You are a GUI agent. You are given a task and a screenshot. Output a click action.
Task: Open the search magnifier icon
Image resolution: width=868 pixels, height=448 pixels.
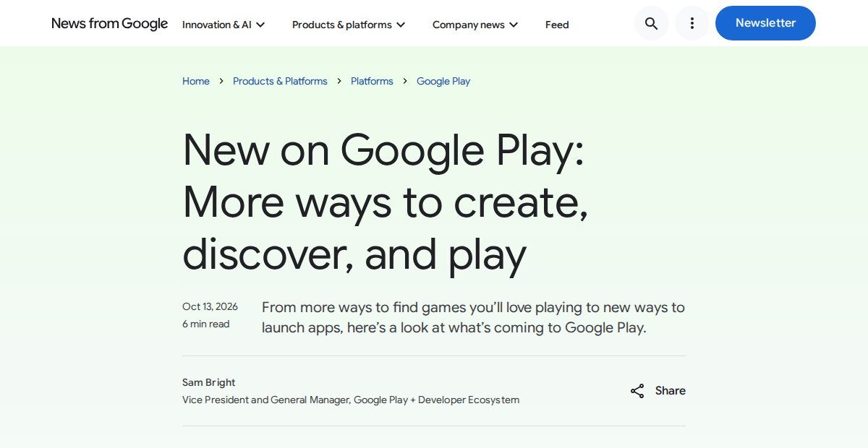[x=651, y=24]
